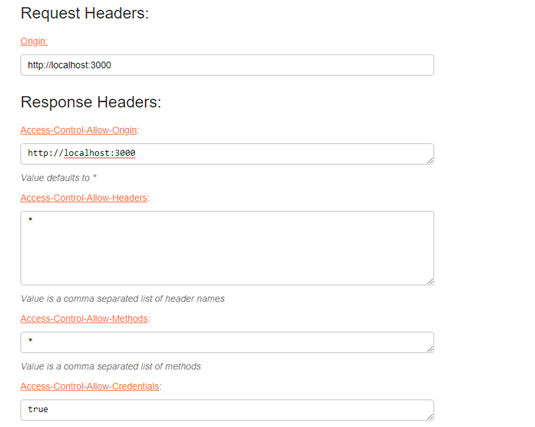Click the Response Headers heading

point(91,102)
